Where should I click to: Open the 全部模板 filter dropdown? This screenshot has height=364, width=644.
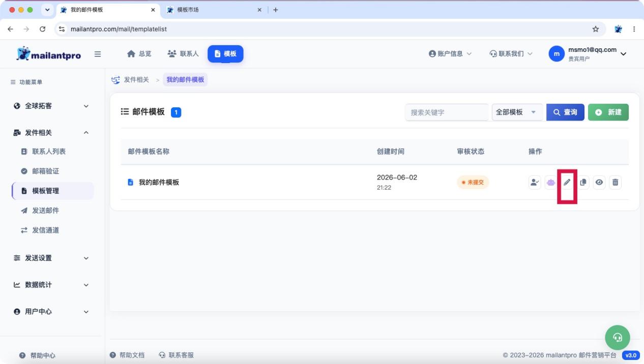517,112
